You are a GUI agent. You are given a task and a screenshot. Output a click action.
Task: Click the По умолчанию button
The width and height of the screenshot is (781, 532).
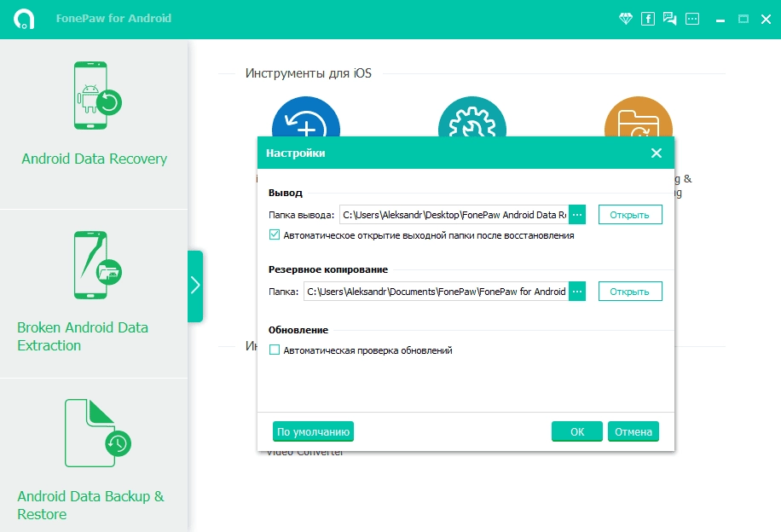(313, 432)
